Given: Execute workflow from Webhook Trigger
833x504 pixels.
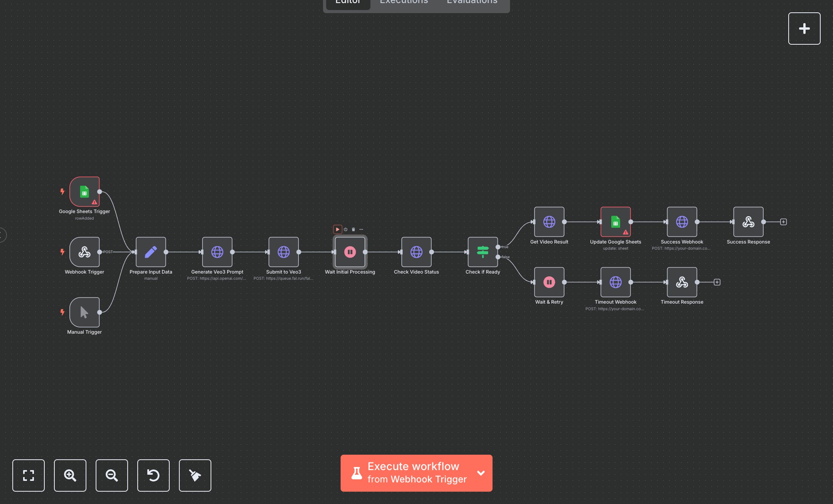Looking at the screenshot, I should pyautogui.click(x=409, y=473).
